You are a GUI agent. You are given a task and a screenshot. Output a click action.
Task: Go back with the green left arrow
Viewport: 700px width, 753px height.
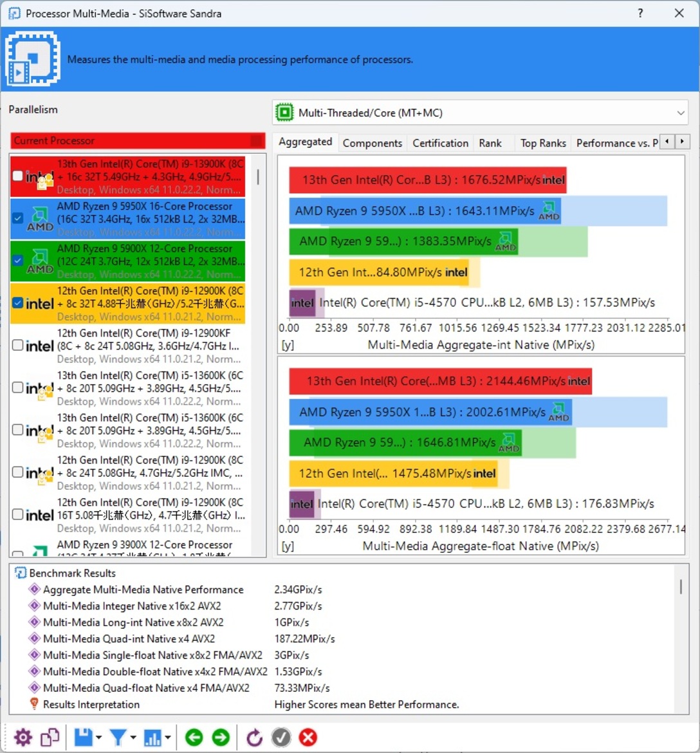(x=194, y=738)
